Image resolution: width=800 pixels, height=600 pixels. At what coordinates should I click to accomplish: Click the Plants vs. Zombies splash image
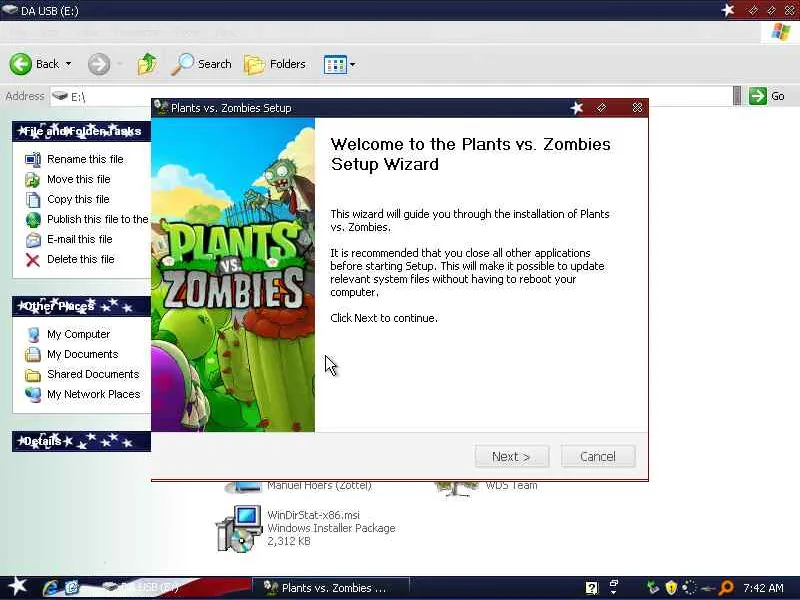click(x=233, y=275)
